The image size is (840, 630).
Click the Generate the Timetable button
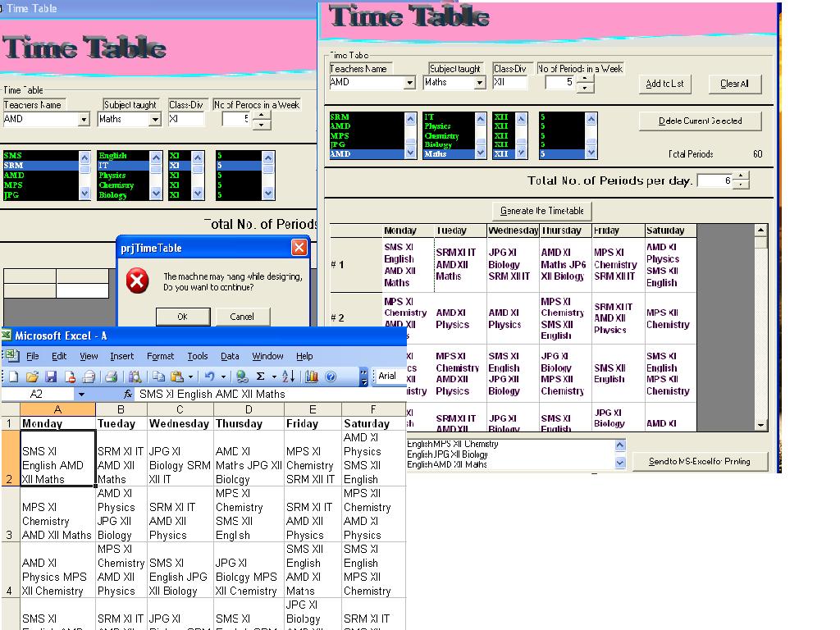(x=542, y=211)
